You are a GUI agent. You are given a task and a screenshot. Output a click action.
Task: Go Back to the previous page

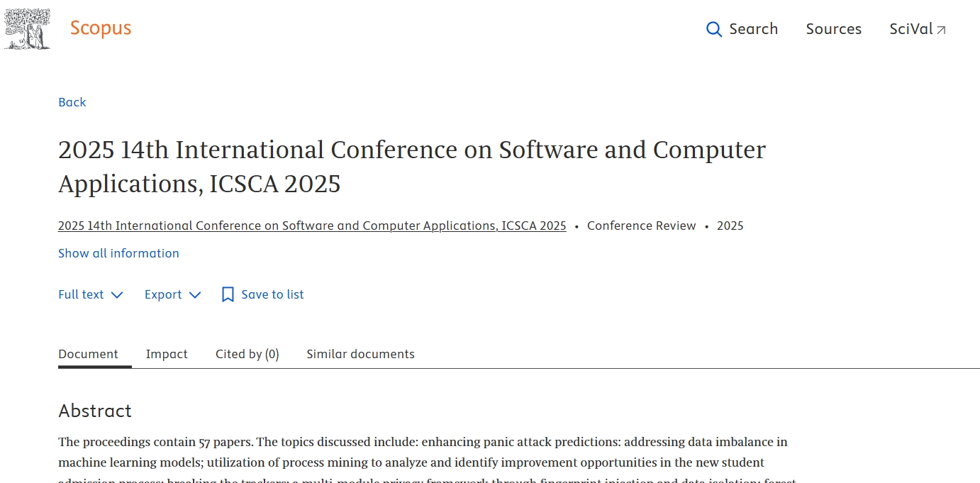click(72, 102)
